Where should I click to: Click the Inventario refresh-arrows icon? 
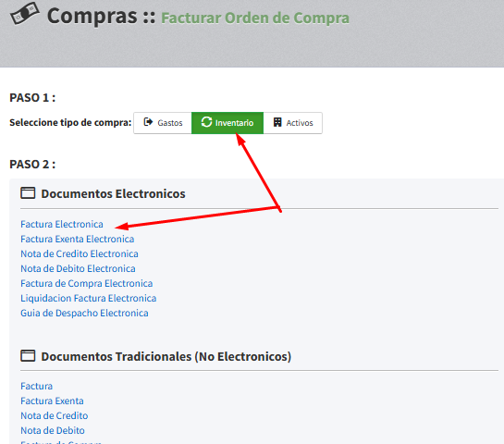click(206, 122)
